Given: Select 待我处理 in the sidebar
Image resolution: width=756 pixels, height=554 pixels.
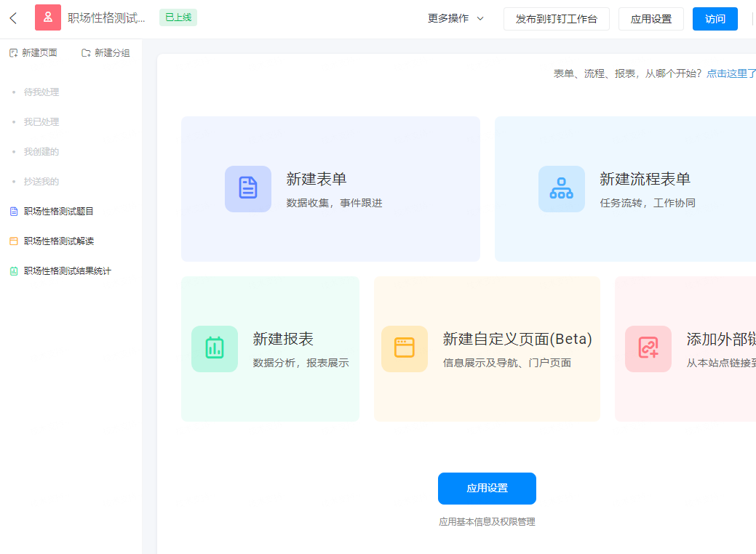Looking at the screenshot, I should (x=41, y=92).
